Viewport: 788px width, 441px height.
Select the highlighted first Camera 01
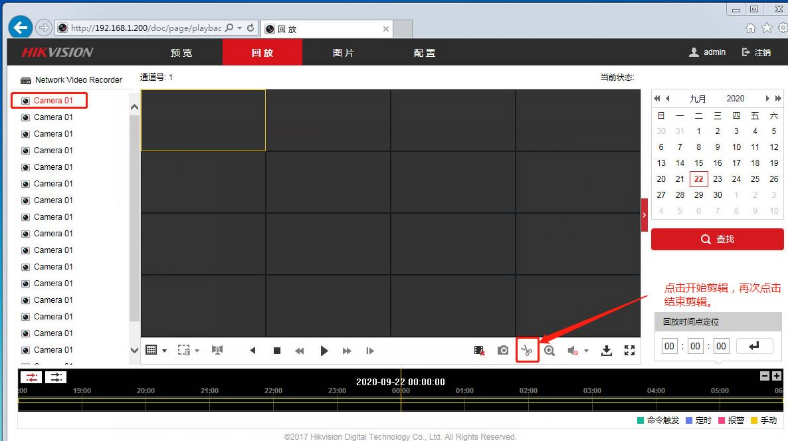tap(52, 101)
